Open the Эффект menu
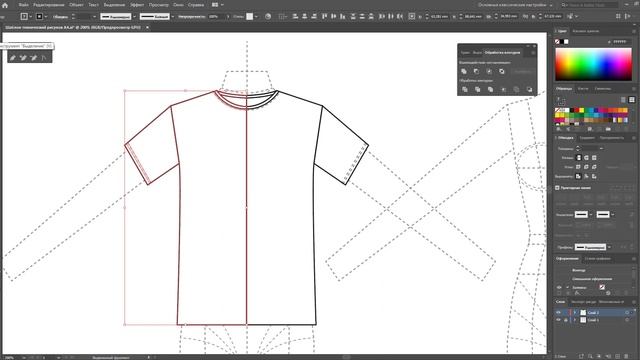This screenshot has height=360, width=640. 137,5
